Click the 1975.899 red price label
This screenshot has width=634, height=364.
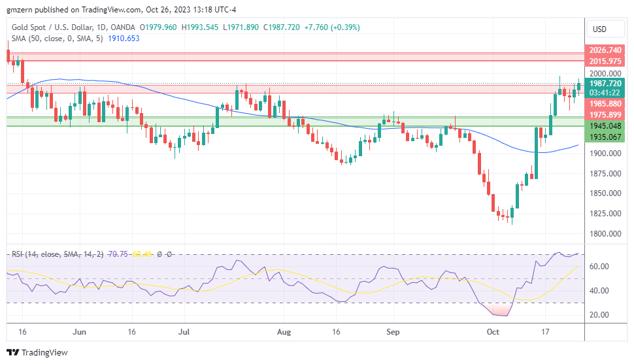[605, 115]
